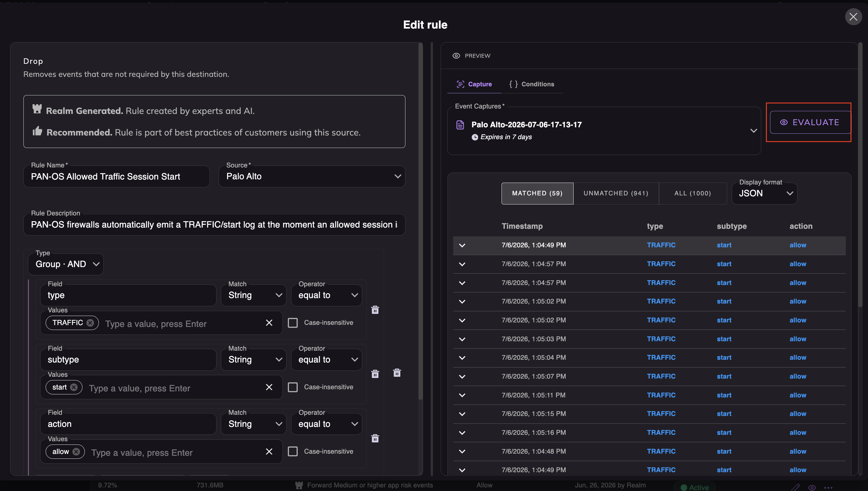
Task: Delete the action condition with trash icon
Action: (x=375, y=438)
